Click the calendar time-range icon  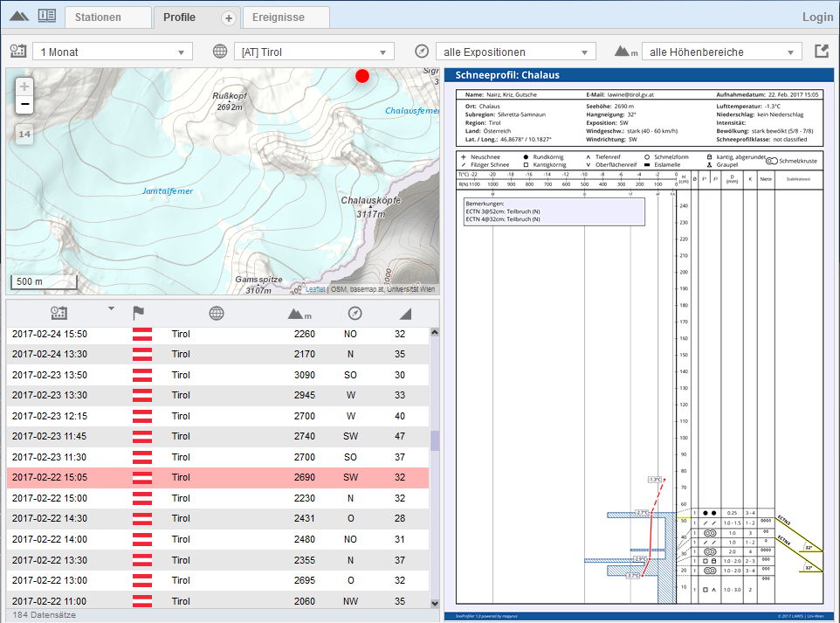[x=18, y=52]
